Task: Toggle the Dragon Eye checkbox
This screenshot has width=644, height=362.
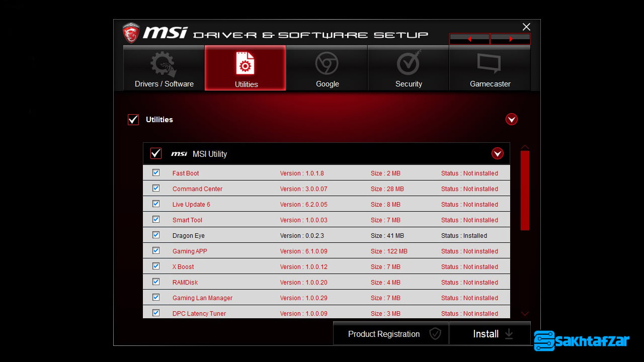Action: (x=156, y=235)
